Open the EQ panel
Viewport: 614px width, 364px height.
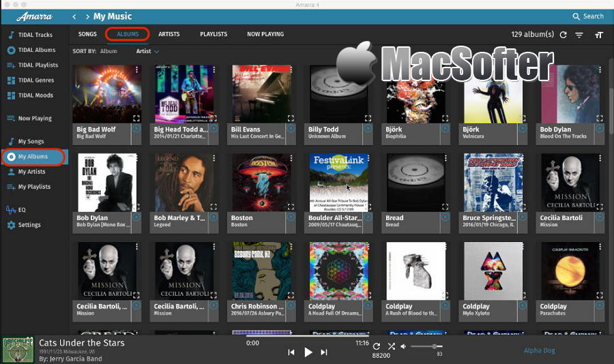point(16,210)
